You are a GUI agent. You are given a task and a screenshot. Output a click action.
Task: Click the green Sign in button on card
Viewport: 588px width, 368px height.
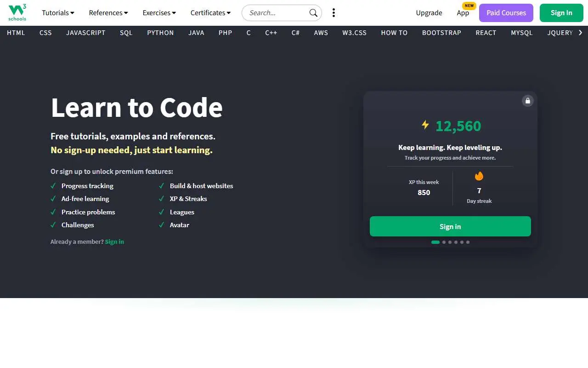point(450,226)
